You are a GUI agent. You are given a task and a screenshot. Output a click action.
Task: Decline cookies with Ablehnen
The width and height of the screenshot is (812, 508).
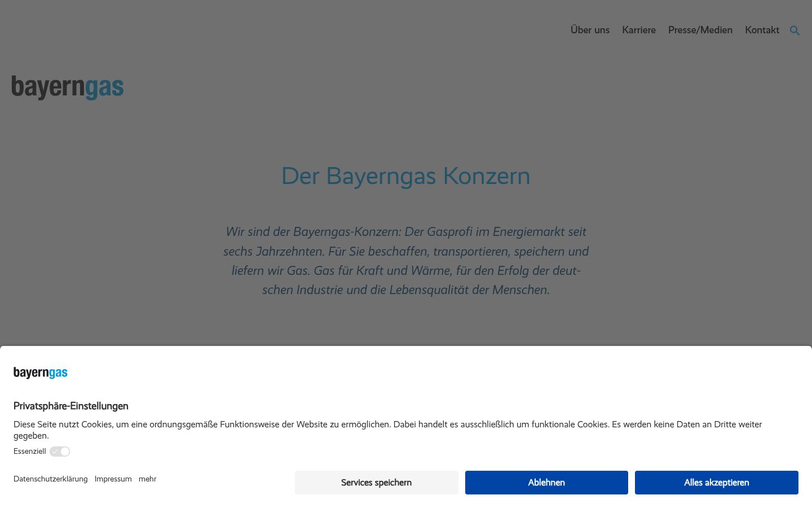pyautogui.click(x=546, y=483)
